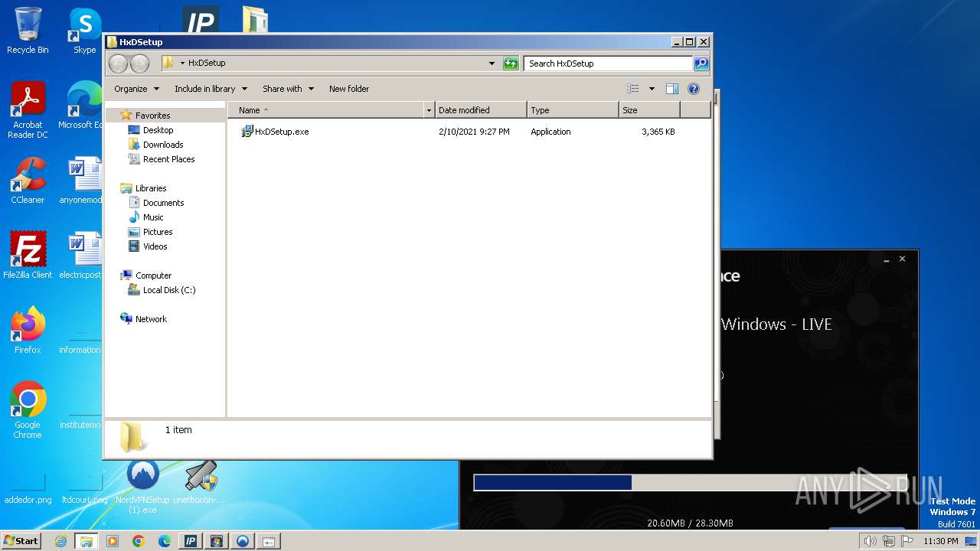
Task: Sort by Date modified column
Action: [x=481, y=110]
